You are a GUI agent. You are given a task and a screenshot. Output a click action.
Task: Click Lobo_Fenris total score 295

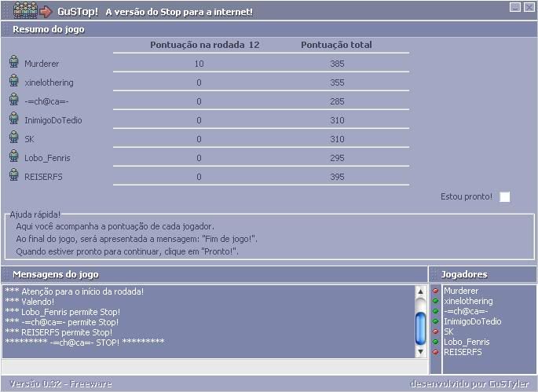pyautogui.click(x=337, y=158)
